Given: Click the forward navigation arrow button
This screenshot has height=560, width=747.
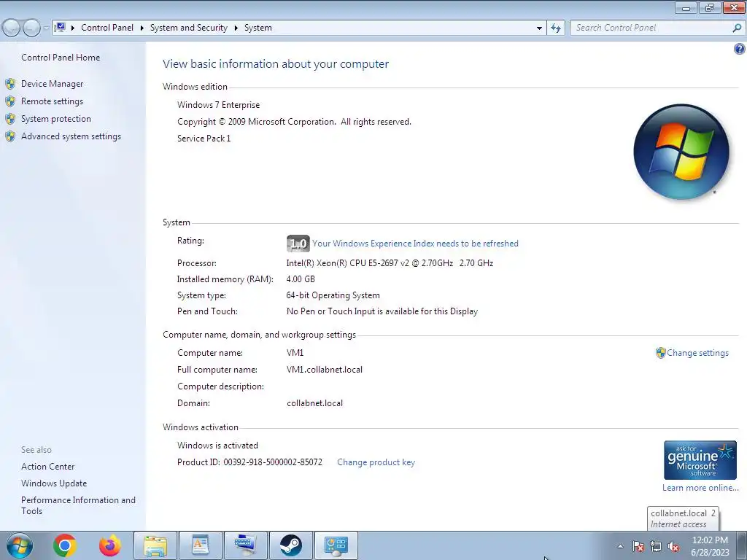Looking at the screenshot, I should coord(31,28).
